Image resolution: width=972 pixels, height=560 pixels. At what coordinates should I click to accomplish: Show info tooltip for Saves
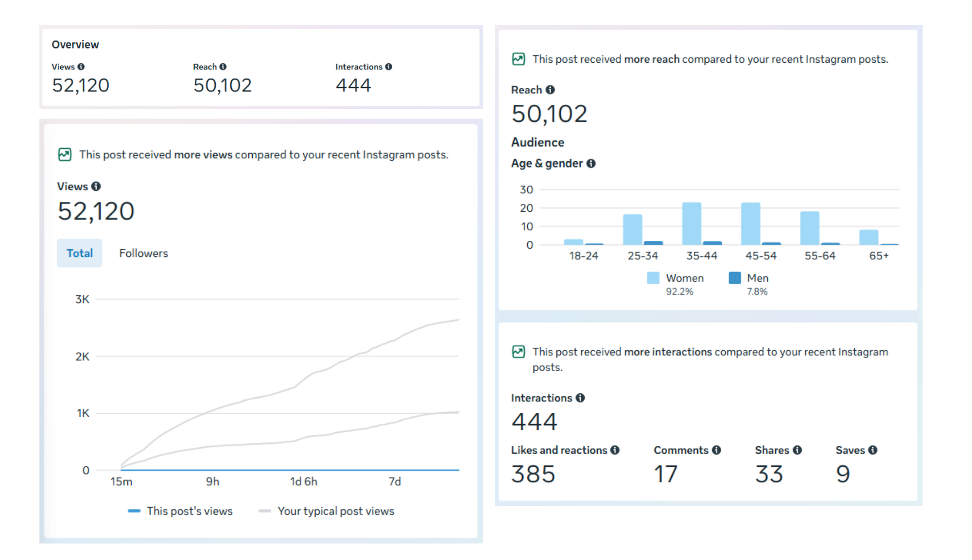(x=873, y=450)
